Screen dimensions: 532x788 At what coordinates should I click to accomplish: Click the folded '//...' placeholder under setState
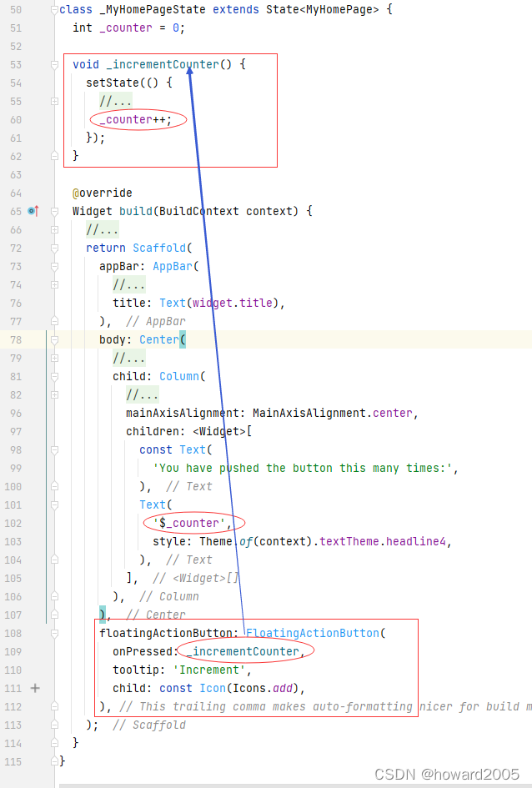coord(116,101)
